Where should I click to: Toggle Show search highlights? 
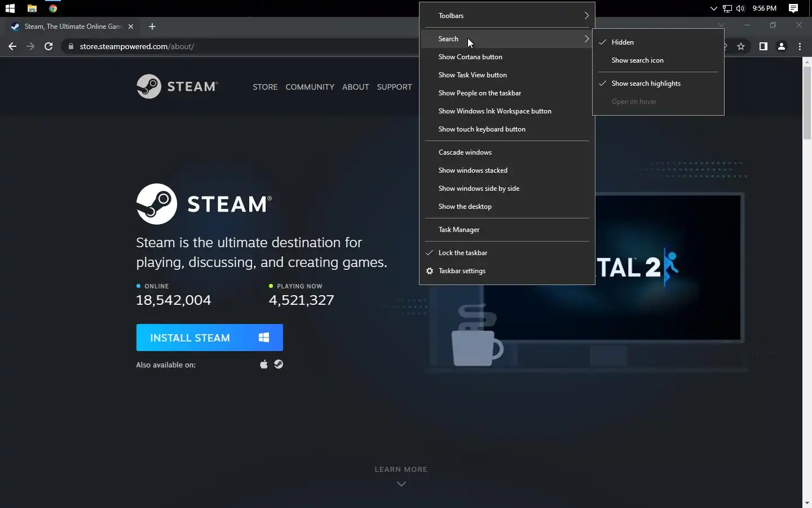pyautogui.click(x=658, y=84)
